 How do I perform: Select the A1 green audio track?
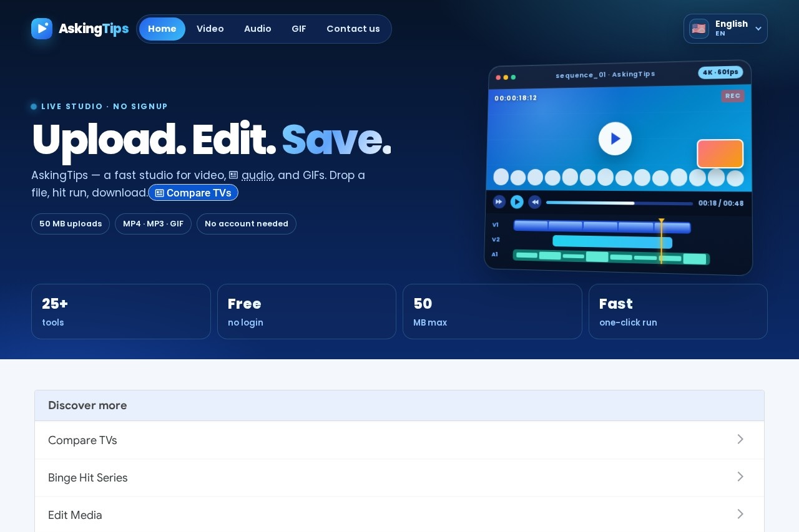tap(611, 257)
